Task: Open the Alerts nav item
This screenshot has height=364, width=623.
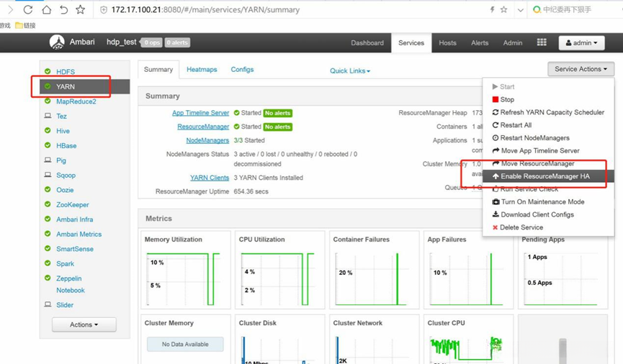Action: tap(480, 43)
